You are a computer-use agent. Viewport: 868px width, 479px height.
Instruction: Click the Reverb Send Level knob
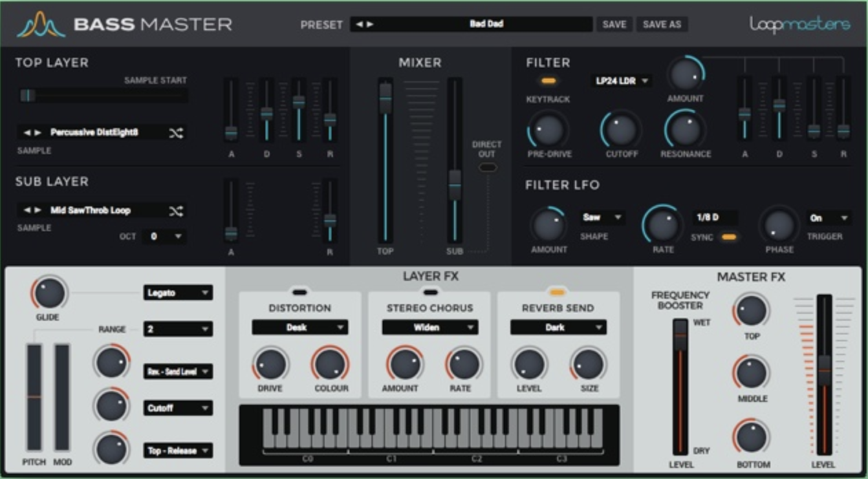coord(528,364)
